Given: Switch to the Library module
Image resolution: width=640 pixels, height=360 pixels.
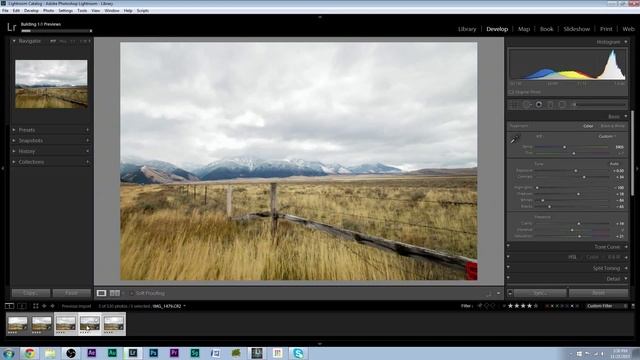Looking at the screenshot, I should pos(467,29).
